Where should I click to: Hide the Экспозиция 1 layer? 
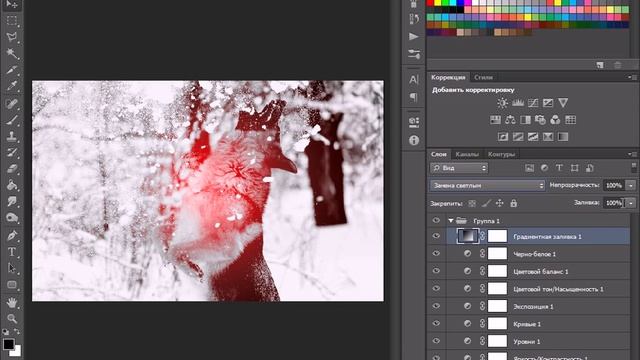pos(436,306)
